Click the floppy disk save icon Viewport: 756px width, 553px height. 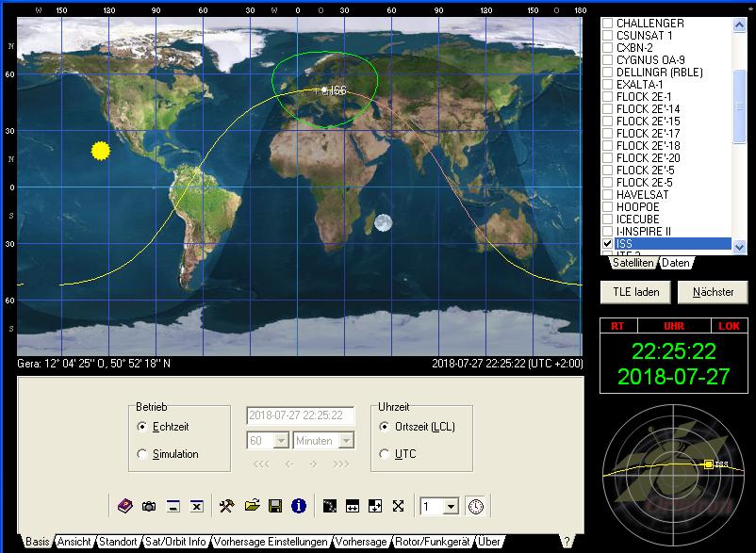coord(275,506)
